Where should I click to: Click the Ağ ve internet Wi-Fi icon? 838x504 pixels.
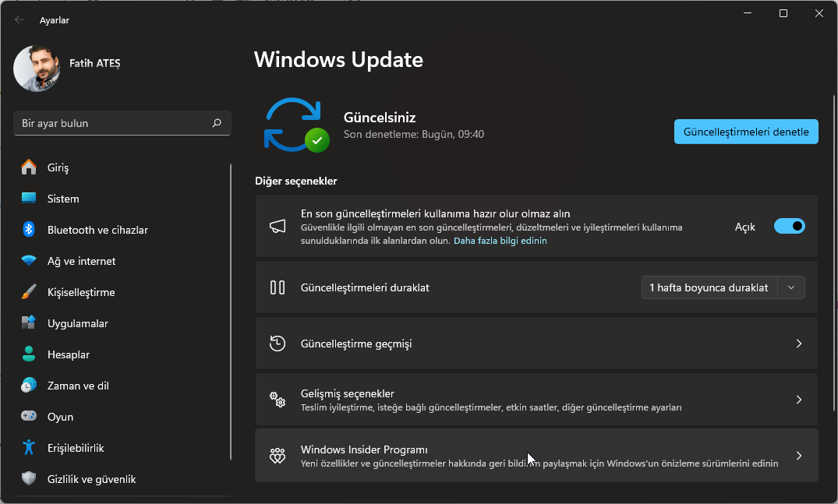[x=29, y=261]
